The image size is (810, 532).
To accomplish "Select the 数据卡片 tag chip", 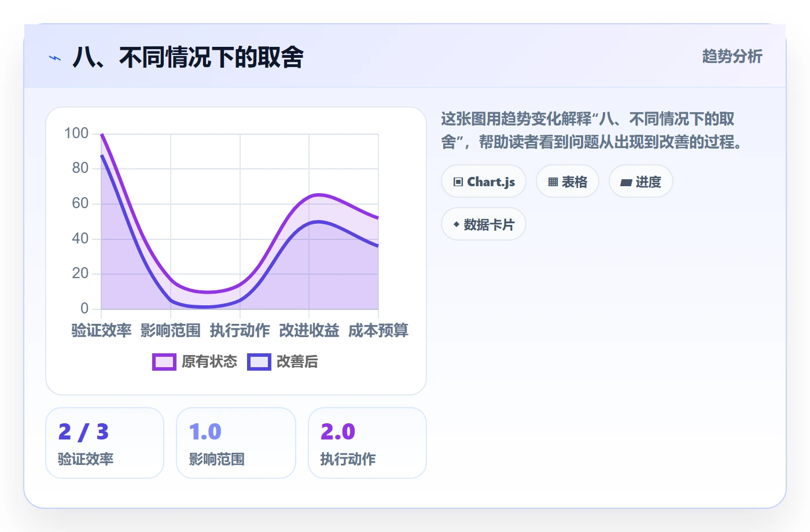I will tap(484, 224).
